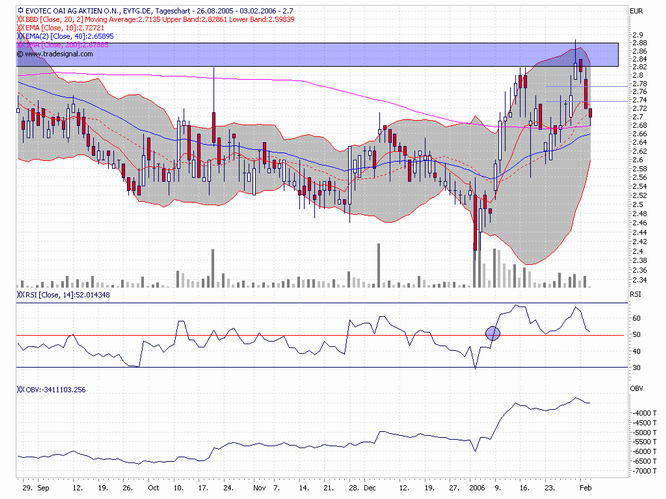Click the OBV indicator icon
666x499 pixels.
[20, 389]
